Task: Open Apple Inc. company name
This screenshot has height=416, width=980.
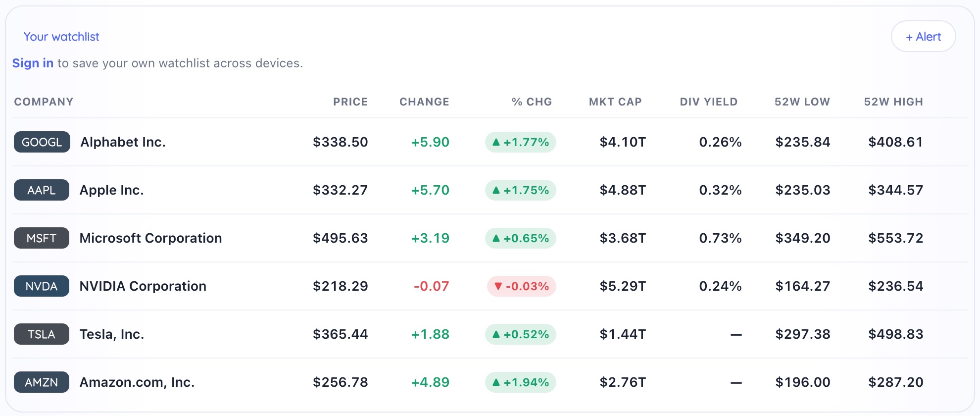Action: 112,190
